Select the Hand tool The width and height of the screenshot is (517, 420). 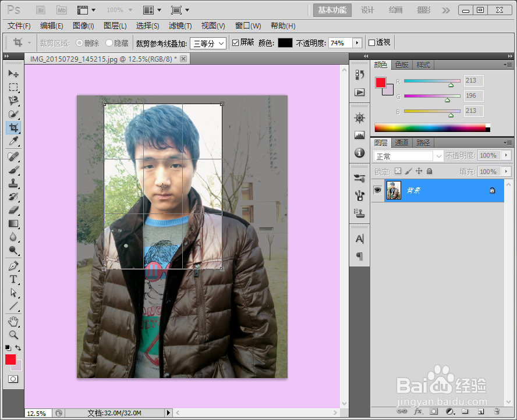coord(13,322)
